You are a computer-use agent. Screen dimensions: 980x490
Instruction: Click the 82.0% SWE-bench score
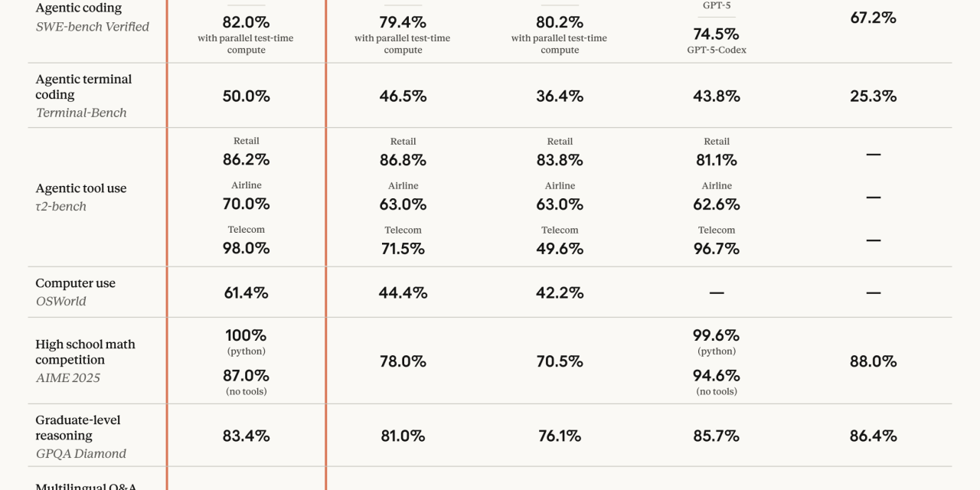[246, 21]
